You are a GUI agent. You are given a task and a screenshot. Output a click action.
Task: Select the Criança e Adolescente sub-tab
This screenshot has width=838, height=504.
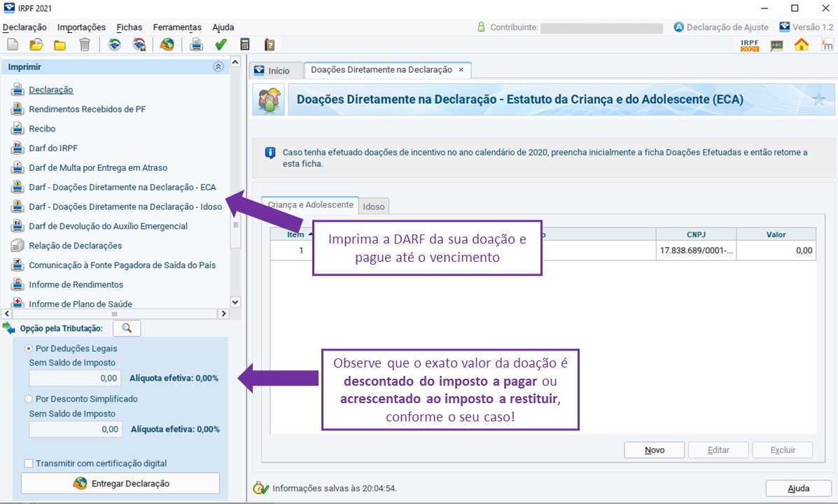[310, 204]
